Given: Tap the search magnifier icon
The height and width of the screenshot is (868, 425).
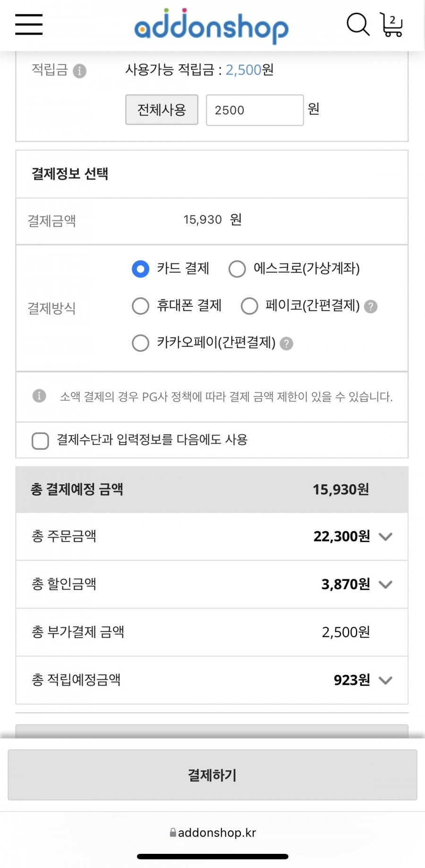Looking at the screenshot, I should [x=358, y=24].
